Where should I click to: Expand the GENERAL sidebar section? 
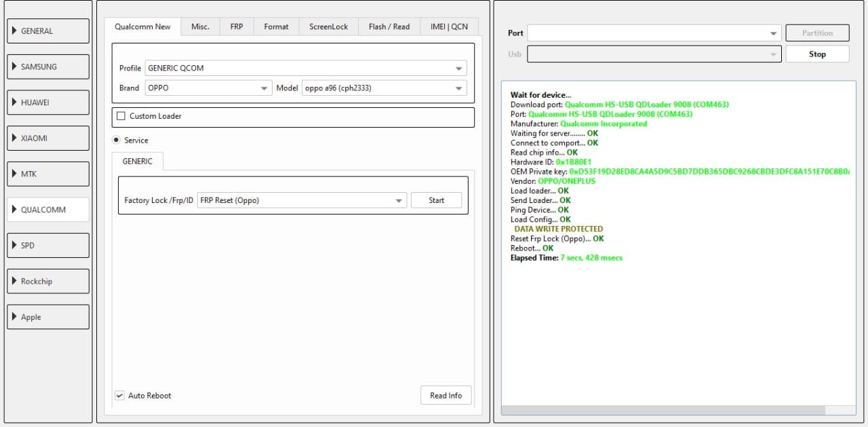[x=47, y=31]
